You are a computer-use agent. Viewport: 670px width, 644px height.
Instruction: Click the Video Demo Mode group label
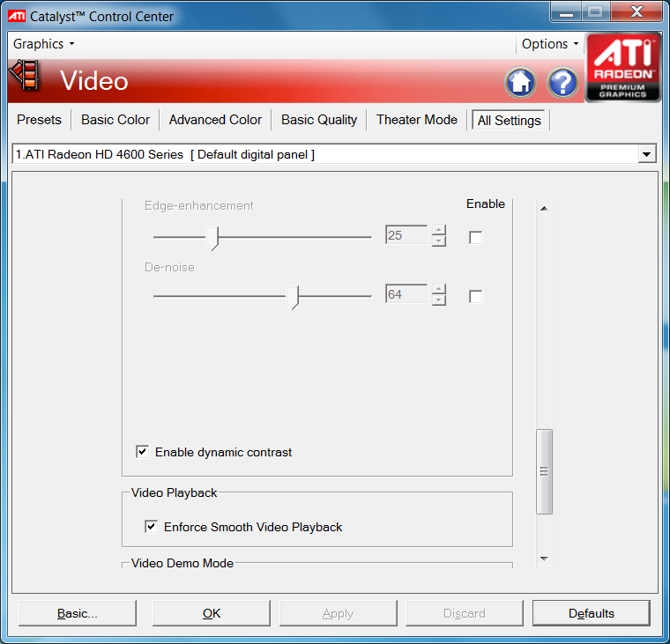[182, 563]
